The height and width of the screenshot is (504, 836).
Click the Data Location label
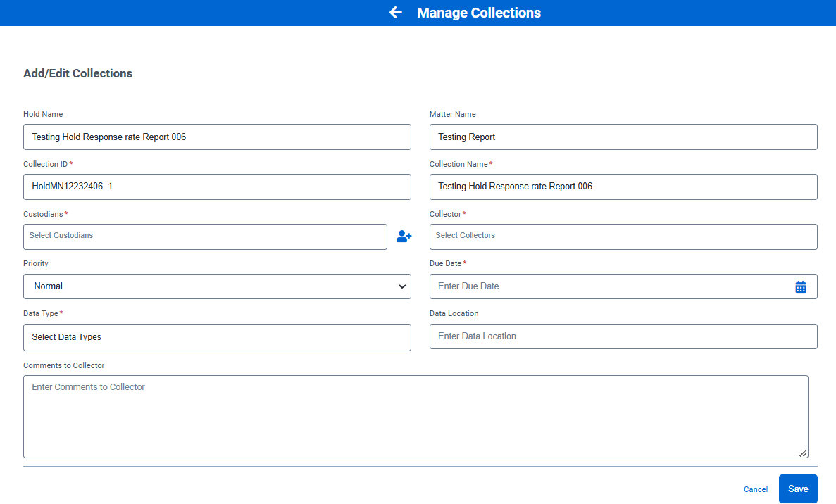[454, 313]
